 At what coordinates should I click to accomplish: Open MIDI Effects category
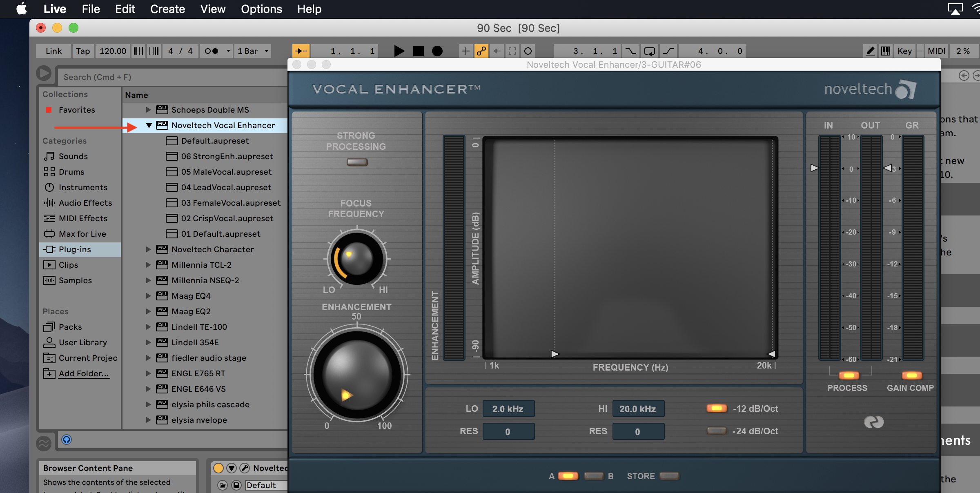(x=83, y=218)
